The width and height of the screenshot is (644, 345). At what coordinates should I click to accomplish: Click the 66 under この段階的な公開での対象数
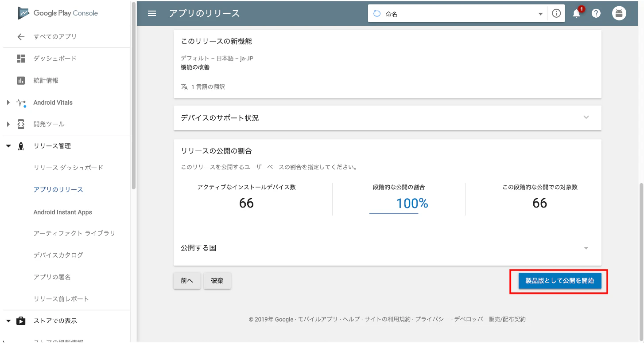[540, 204]
